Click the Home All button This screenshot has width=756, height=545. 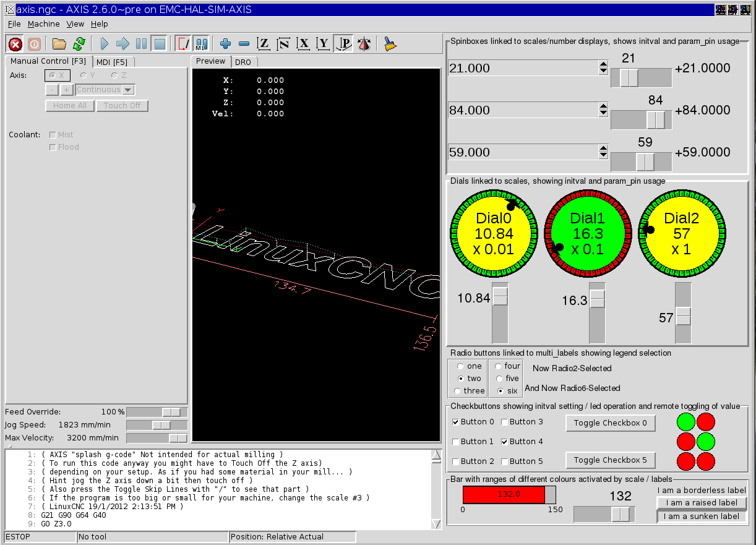tap(70, 106)
